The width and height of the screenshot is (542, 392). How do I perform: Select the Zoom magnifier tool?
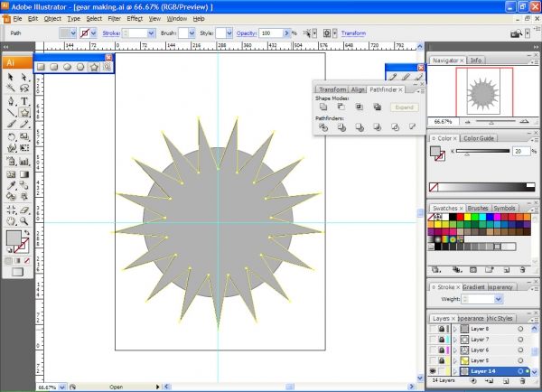click(23, 221)
